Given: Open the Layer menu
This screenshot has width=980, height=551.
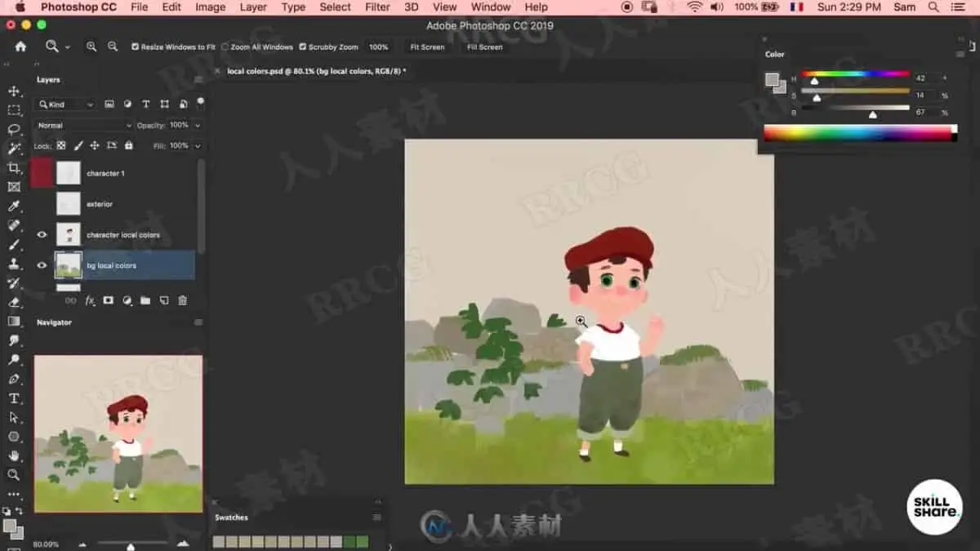Looking at the screenshot, I should tap(253, 7).
